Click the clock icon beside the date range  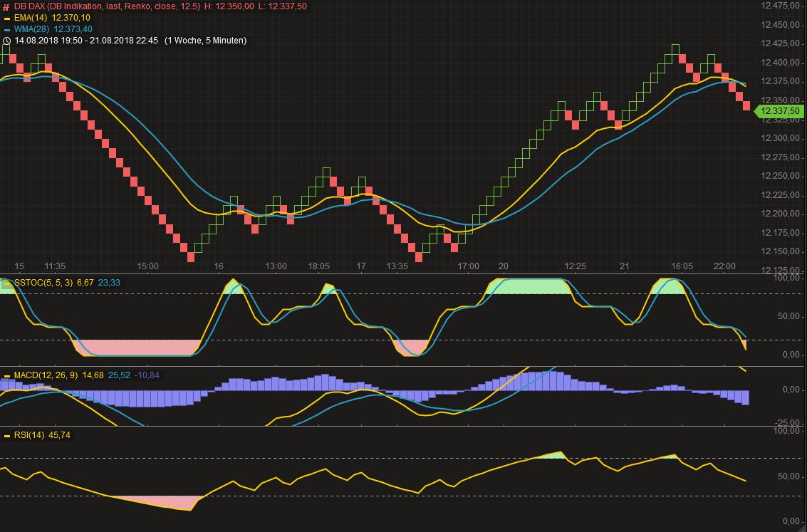click(7, 41)
